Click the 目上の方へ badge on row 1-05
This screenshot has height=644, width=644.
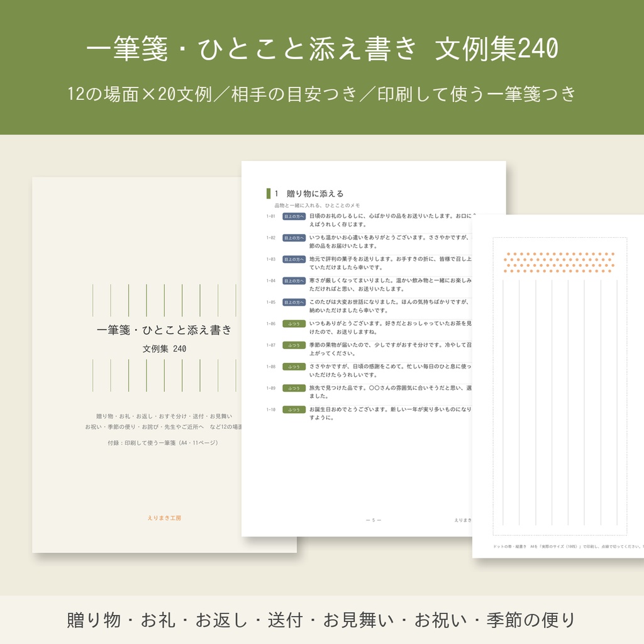click(x=294, y=303)
